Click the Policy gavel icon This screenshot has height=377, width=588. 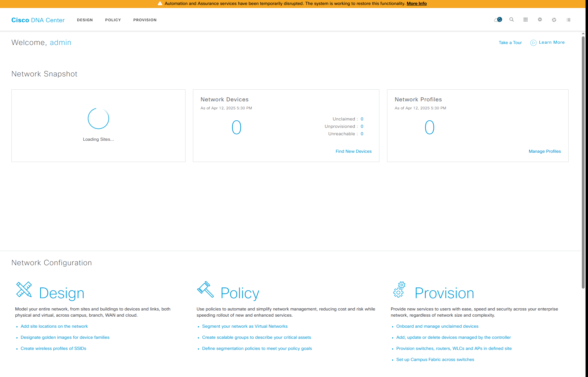[206, 290]
